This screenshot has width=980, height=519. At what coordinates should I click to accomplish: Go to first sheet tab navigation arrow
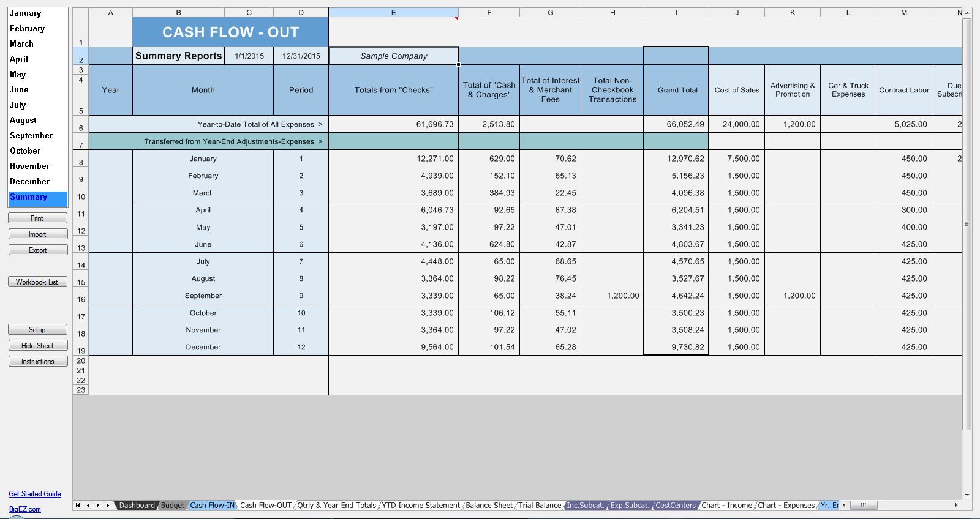[x=78, y=506]
